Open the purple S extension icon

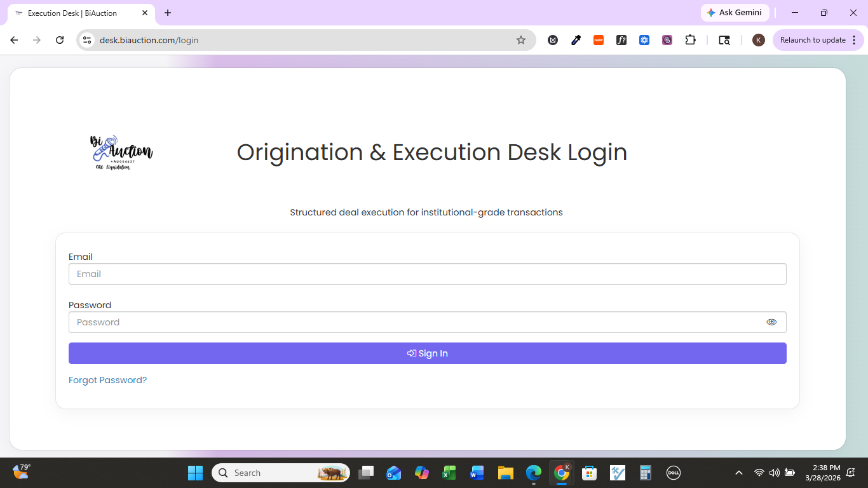(x=667, y=40)
